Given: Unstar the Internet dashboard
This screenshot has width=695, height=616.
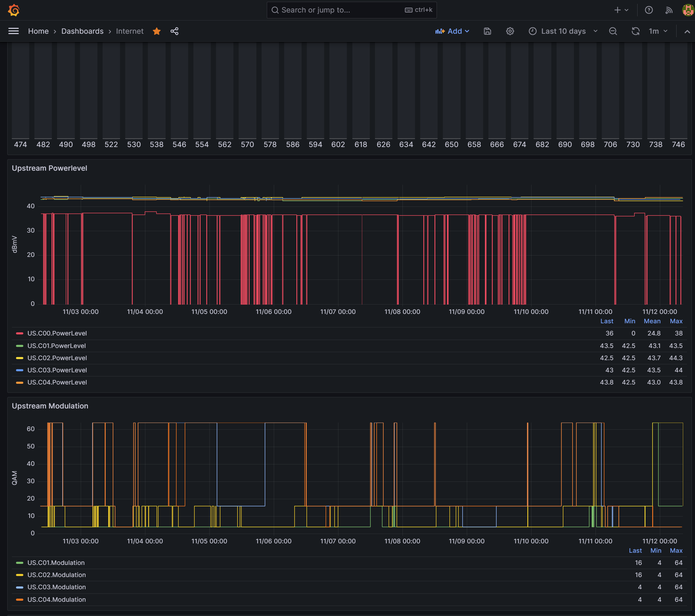Looking at the screenshot, I should (157, 31).
